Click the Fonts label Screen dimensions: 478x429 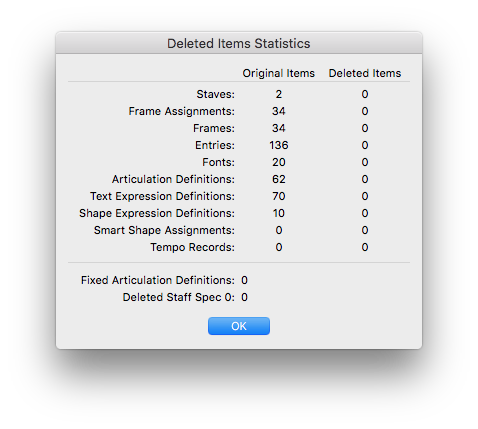tap(218, 162)
